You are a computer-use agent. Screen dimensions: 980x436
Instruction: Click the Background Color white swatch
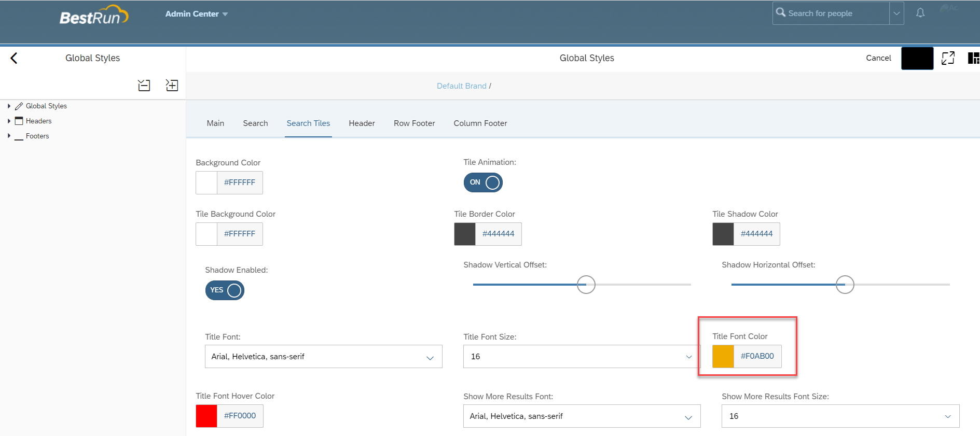(206, 182)
